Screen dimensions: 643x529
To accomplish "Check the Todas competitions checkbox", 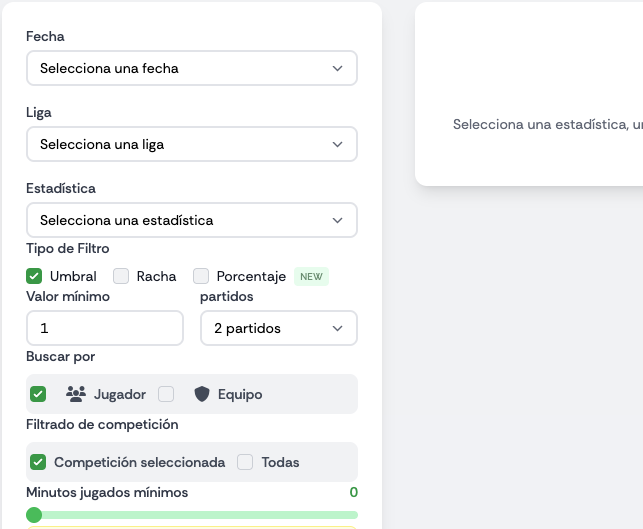I will 245,462.
